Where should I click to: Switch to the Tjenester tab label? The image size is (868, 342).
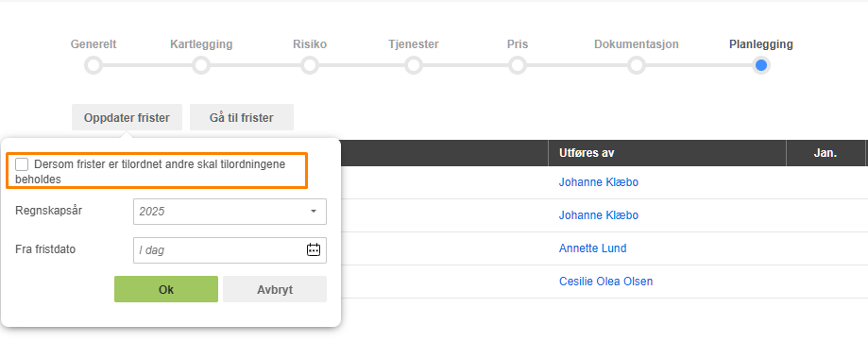point(414,44)
